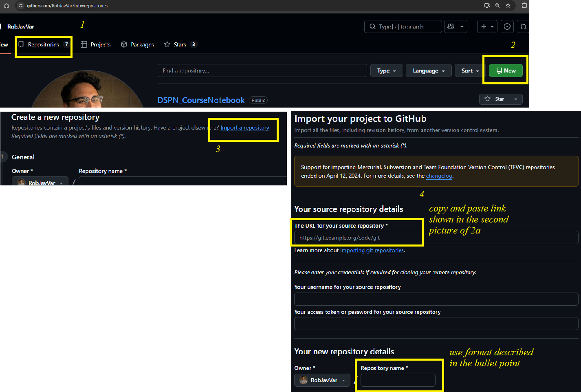Click the RobJavVar username heading
The width and height of the screenshot is (581, 392).
[x=20, y=27]
